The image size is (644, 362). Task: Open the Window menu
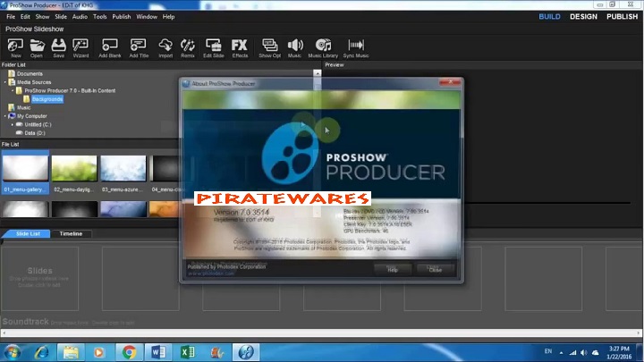147,17
